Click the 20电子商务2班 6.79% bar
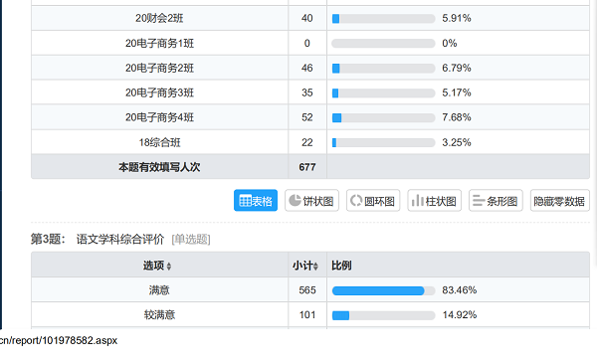 pyautogui.click(x=383, y=69)
